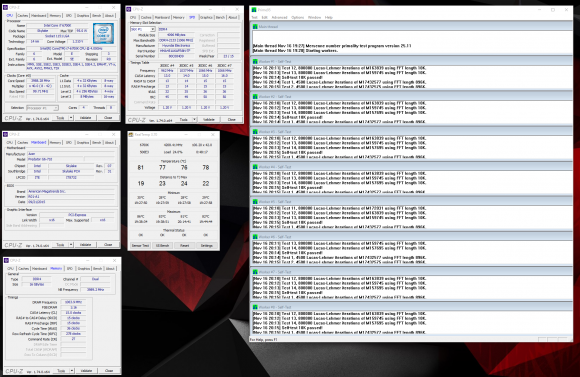Click the Worker #4 Self-Test window icon
The width and height of the screenshot is (580, 377).
255,167
